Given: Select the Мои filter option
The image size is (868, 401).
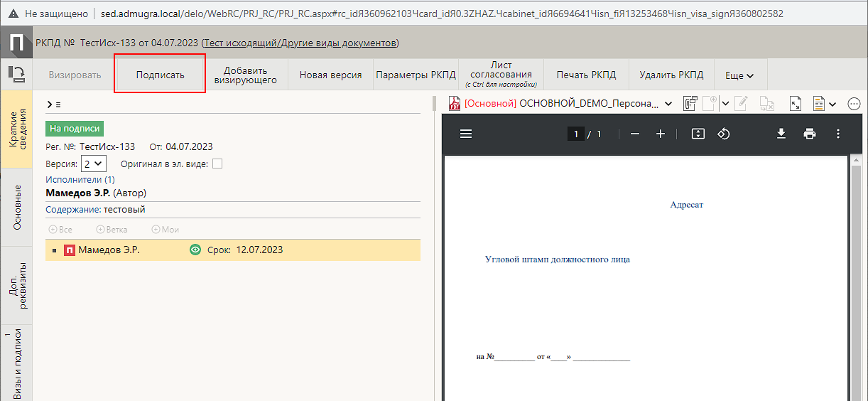Looking at the screenshot, I should point(165,230).
